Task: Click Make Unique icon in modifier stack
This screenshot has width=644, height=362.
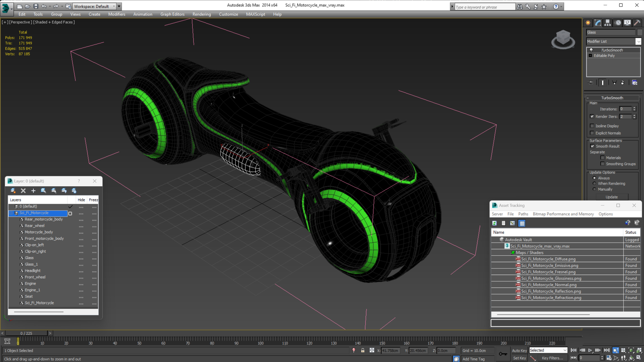Action: tap(614, 83)
